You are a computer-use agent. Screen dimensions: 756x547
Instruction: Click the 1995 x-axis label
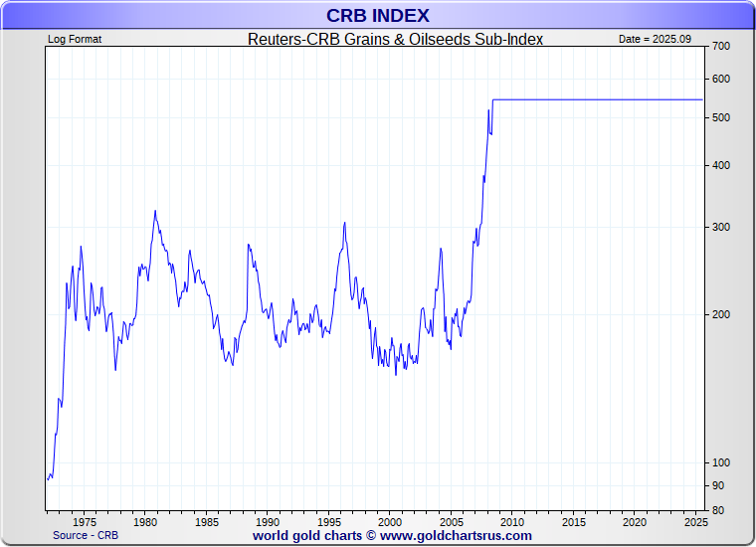[329, 522]
